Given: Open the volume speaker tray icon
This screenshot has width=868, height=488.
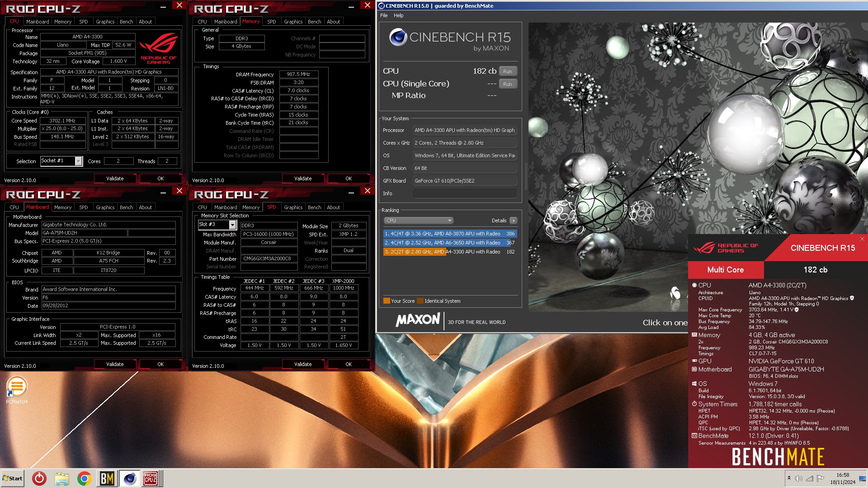Looking at the screenshot, I should (799, 478).
